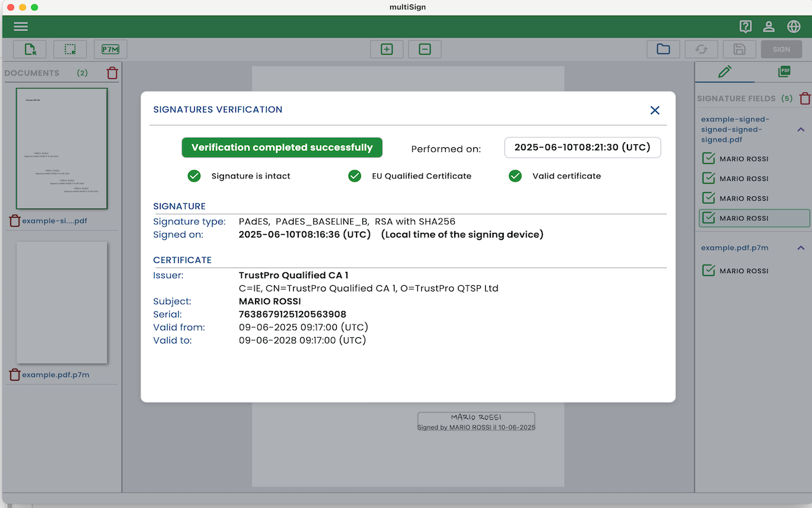Open the user account icon

[769, 27]
